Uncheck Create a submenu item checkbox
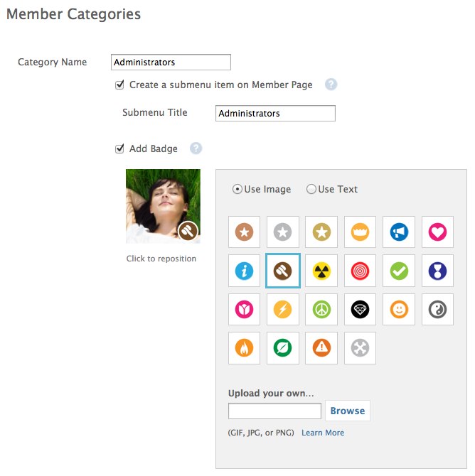The width and height of the screenshot is (475, 476). click(119, 85)
